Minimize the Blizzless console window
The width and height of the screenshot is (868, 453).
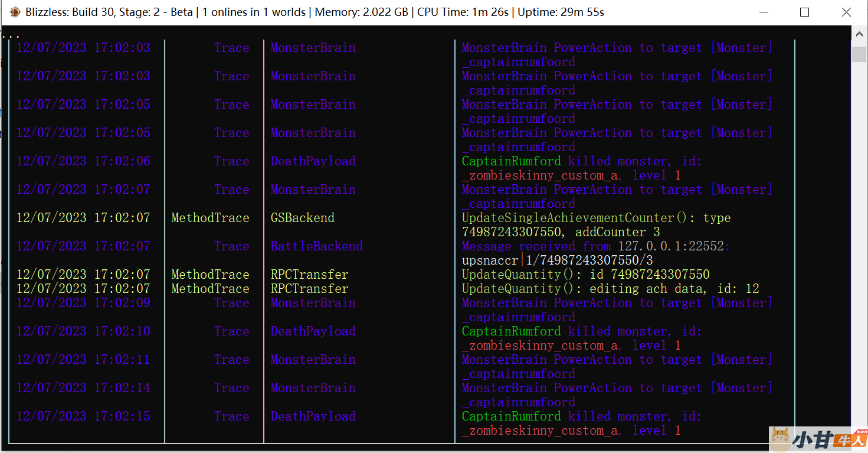(763, 12)
